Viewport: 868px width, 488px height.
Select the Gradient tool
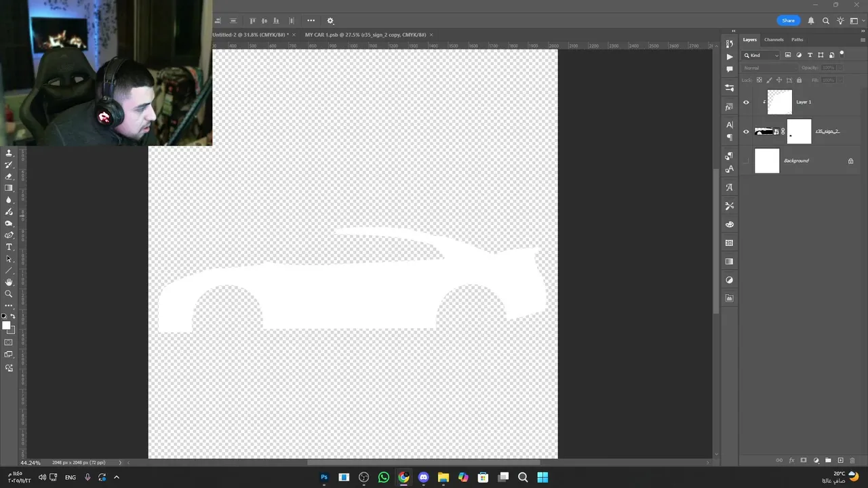(9, 188)
